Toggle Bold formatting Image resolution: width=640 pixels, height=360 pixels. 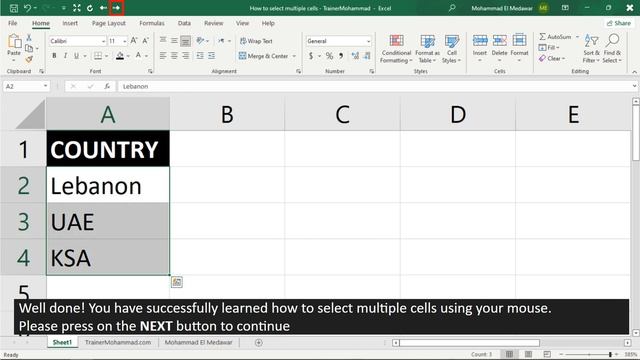tap(54, 56)
